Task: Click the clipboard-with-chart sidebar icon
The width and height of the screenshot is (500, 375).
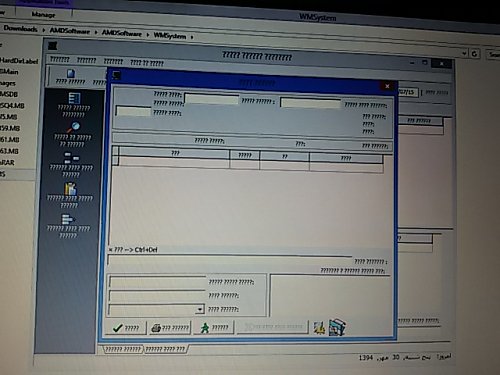Action: [x=70, y=195]
